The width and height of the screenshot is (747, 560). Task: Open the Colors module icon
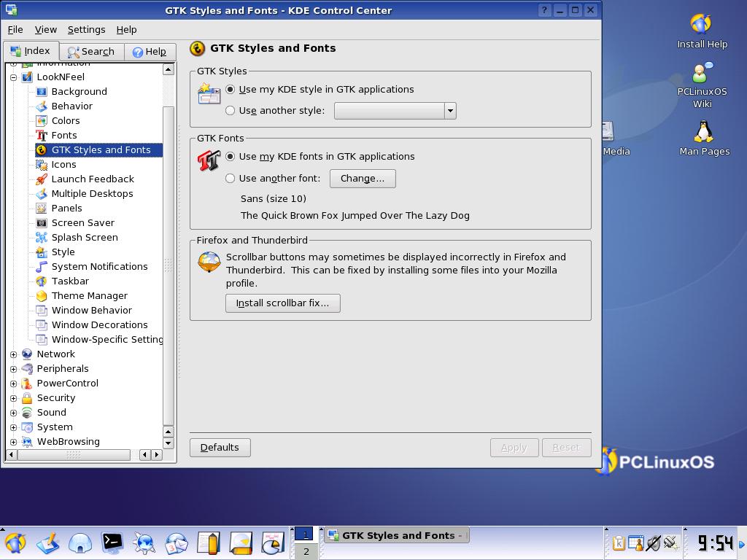(x=42, y=121)
